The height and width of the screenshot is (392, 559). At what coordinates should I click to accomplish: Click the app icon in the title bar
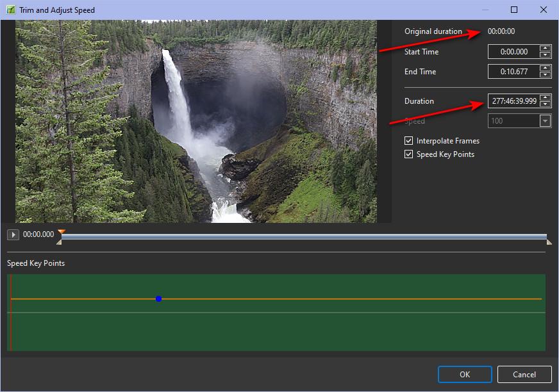tap(10, 10)
